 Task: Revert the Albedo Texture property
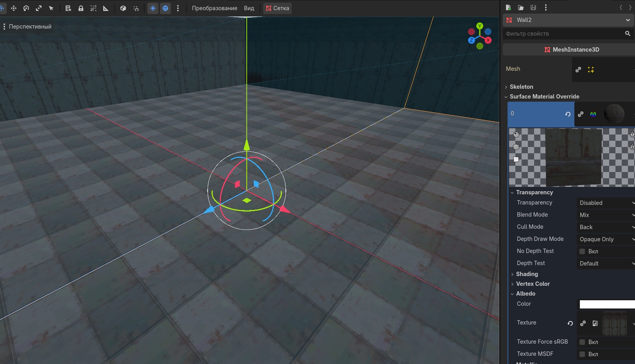point(570,323)
